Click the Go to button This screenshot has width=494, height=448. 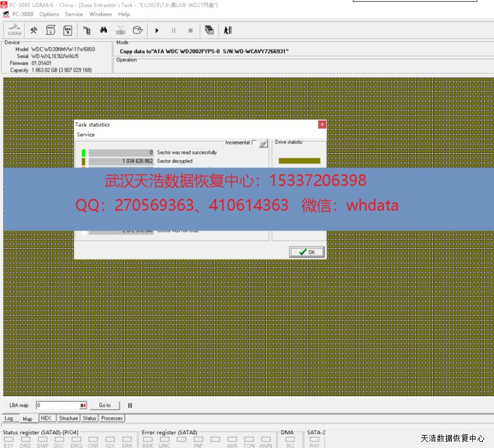click(105, 405)
